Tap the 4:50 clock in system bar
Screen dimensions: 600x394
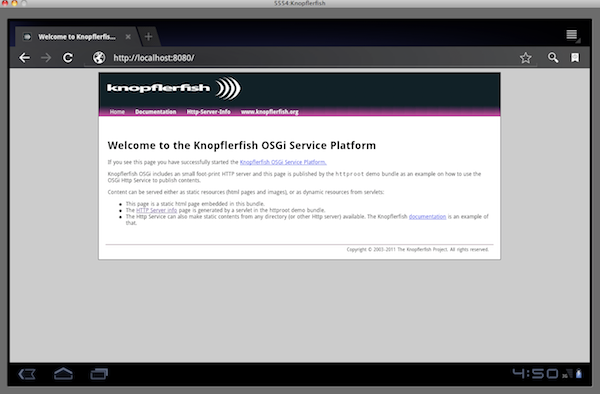536,373
